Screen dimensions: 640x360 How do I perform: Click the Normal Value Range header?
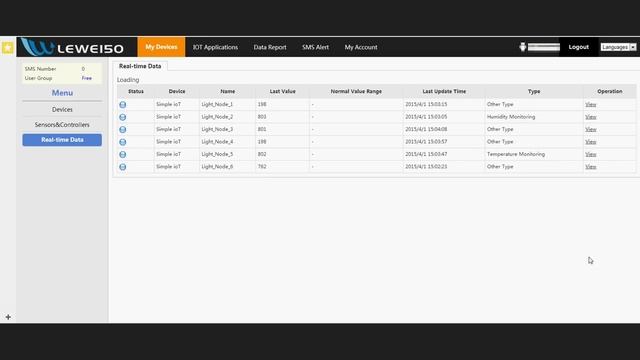[x=356, y=91]
